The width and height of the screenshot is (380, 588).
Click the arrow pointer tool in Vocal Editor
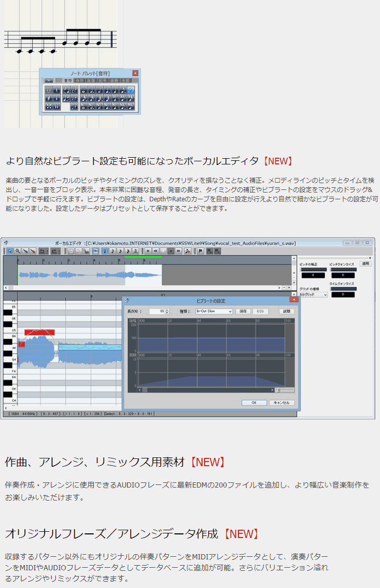point(10,251)
